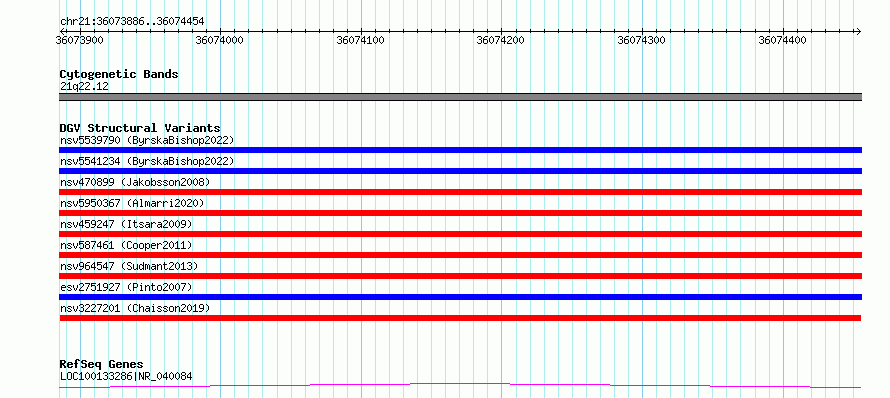Click the Cytogenetic Bands track title
The width and height of the screenshot is (890, 398).
[x=119, y=74]
